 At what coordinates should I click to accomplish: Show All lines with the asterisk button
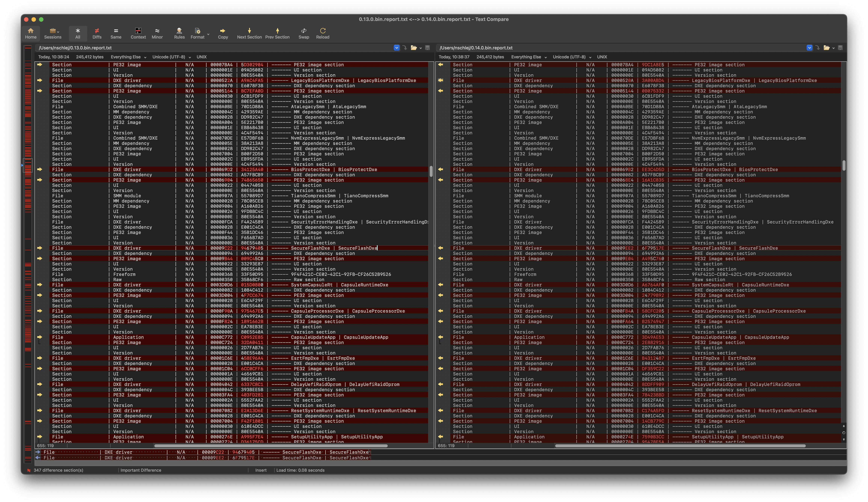click(78, 33)
